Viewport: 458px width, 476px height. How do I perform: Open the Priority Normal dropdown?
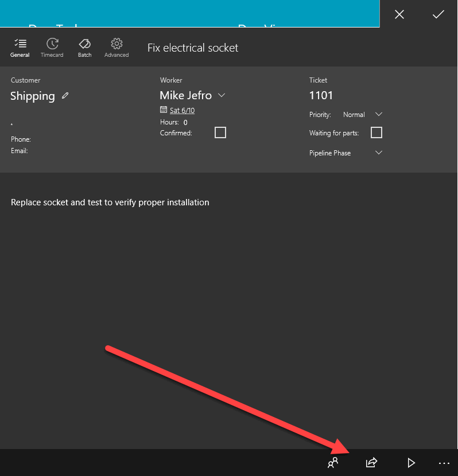pos(378,115)
